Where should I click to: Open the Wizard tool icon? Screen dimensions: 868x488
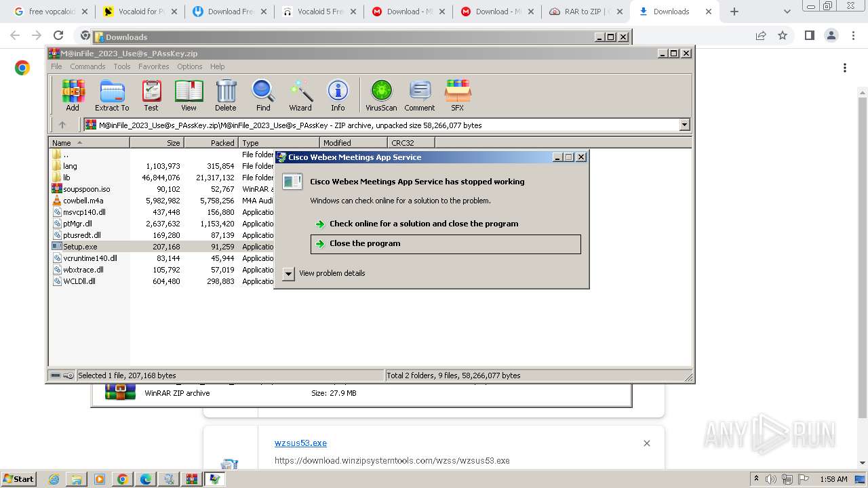pos(300,95)
